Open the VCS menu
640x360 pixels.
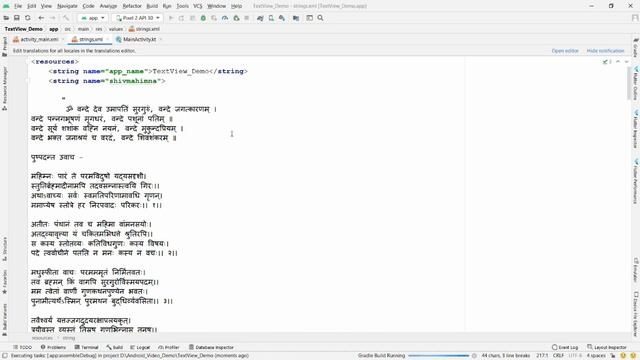click(x=198, y=6)
